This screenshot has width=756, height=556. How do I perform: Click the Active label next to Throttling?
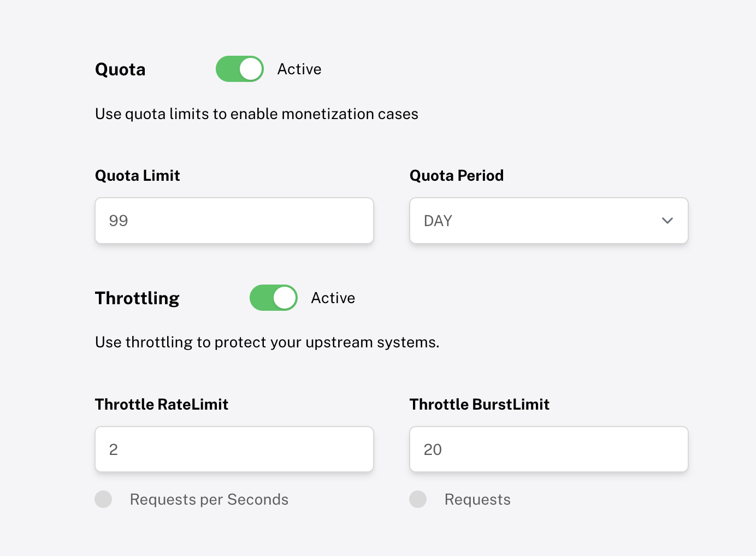point(333,298)
